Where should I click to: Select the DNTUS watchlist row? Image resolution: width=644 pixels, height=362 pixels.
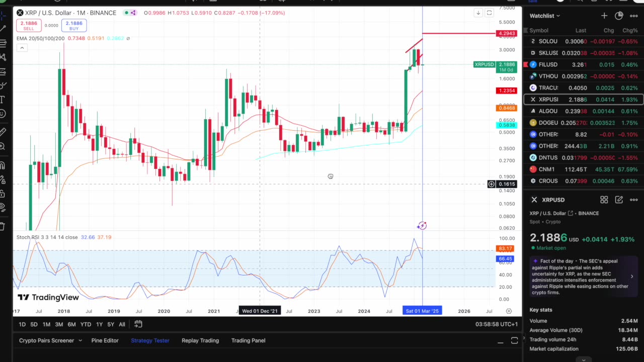584,157
